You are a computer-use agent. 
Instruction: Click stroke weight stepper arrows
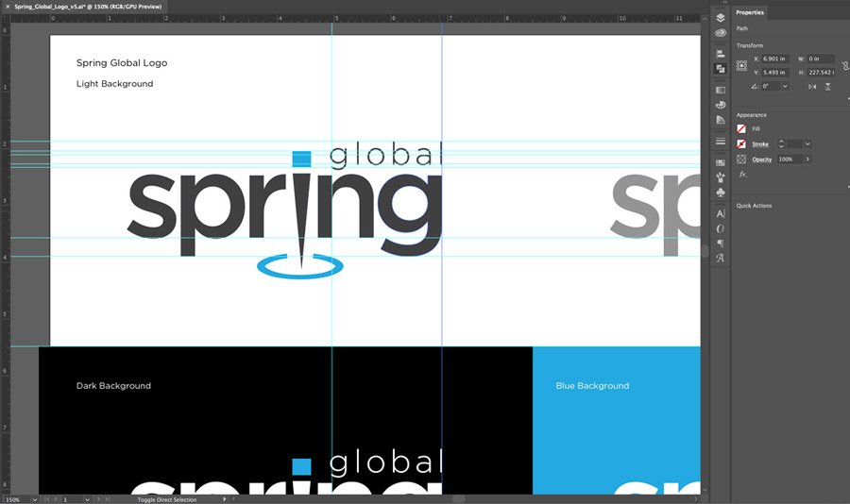coord(781,143)
